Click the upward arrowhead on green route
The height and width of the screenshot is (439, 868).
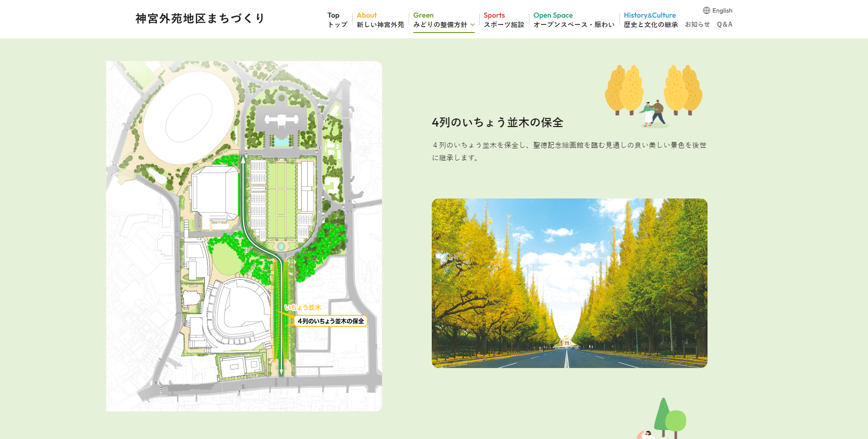pyautogui.click(x=243, y=159)
